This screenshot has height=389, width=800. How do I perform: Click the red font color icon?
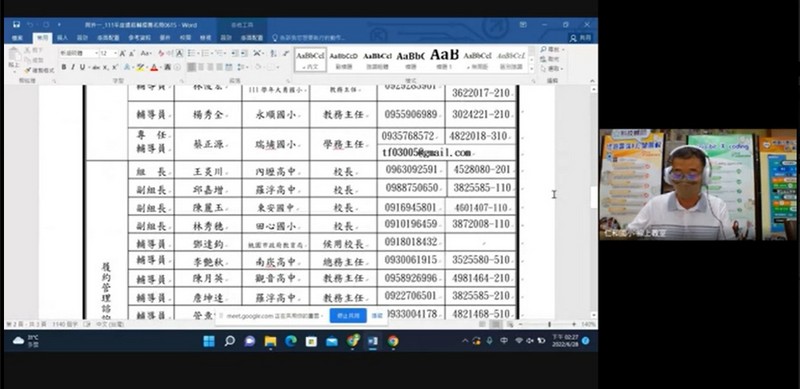point(154,67)
